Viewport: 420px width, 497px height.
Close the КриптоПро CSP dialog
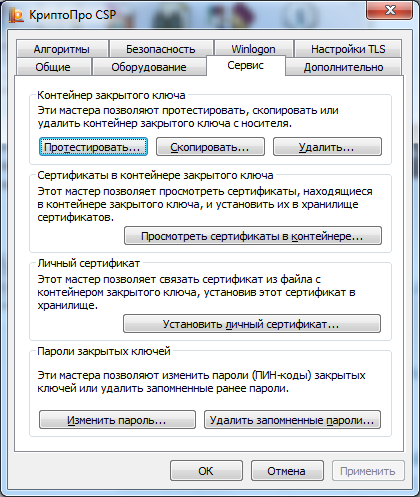click(390, 10)
